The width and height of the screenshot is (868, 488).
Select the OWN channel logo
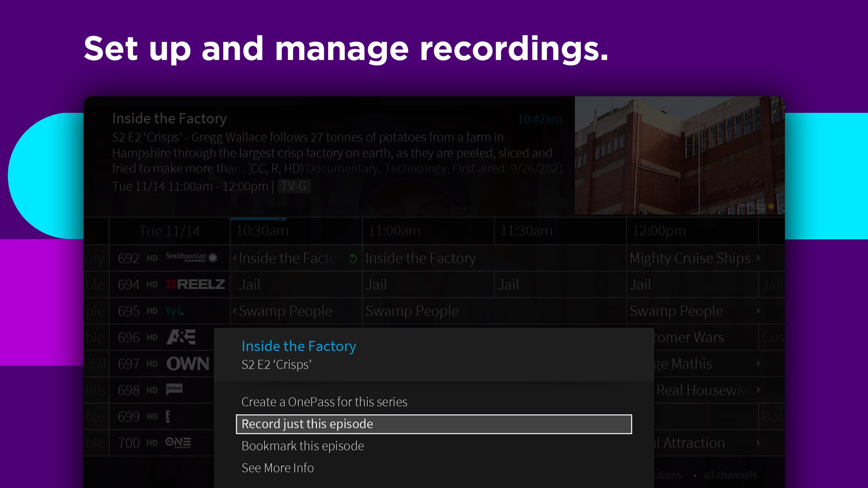(x=187, y=364)
